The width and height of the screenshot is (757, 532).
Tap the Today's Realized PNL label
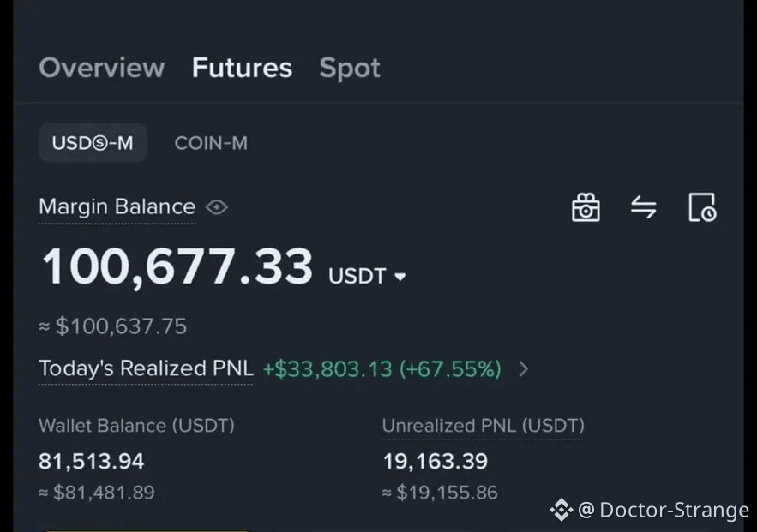146,368
